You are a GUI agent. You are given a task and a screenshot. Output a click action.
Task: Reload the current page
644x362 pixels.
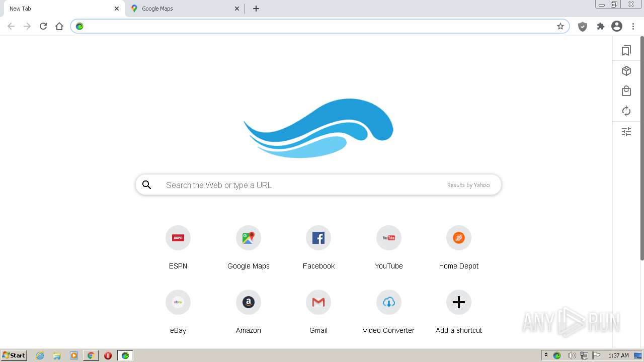point(43,26)
